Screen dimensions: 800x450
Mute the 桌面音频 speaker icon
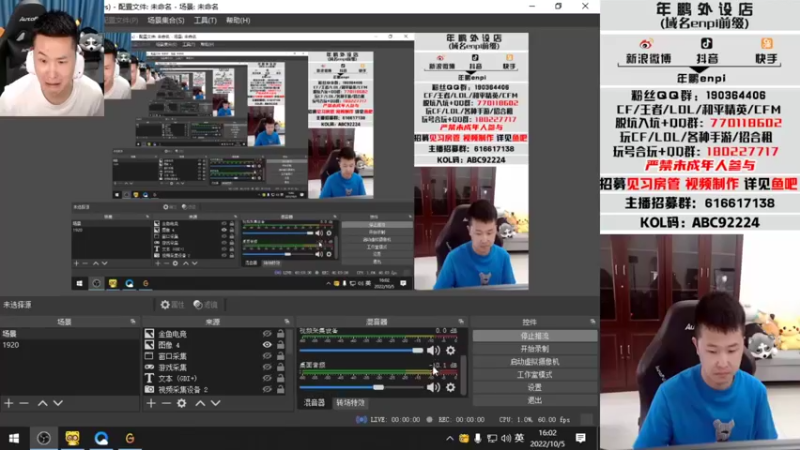[x=433, y=388]
